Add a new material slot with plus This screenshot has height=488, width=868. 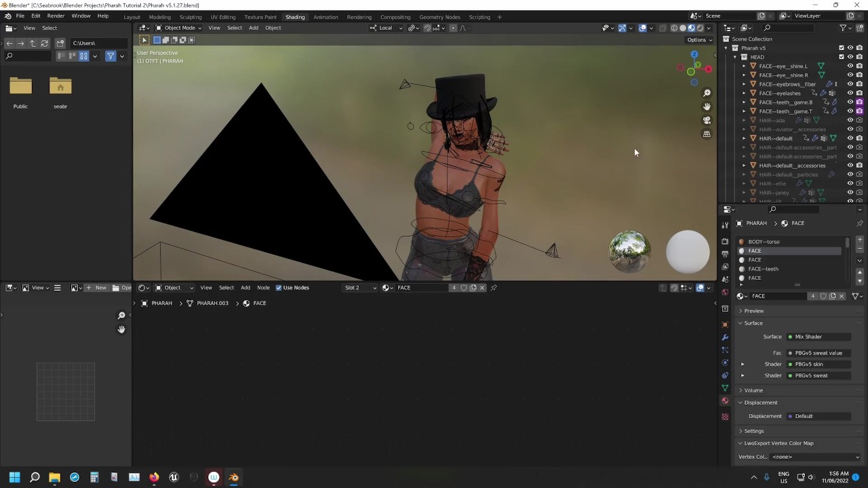pyautogui.click(x=860, y=240)
